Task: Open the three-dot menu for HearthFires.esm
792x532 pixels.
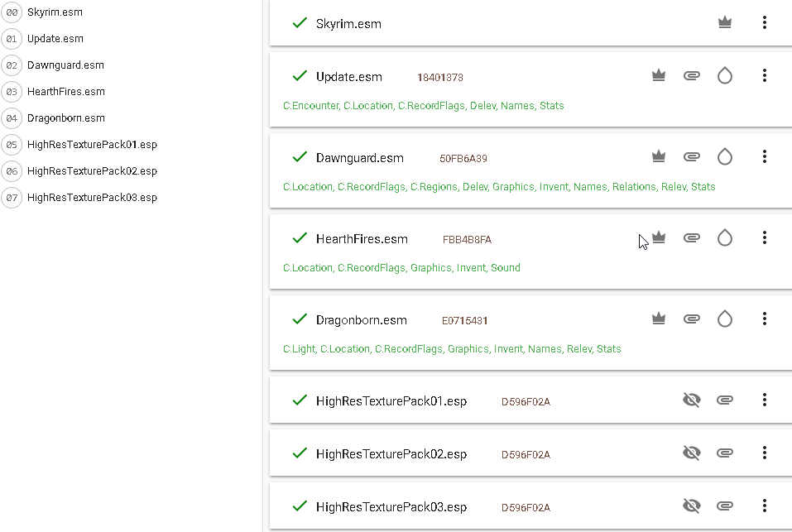Action: 764,237
